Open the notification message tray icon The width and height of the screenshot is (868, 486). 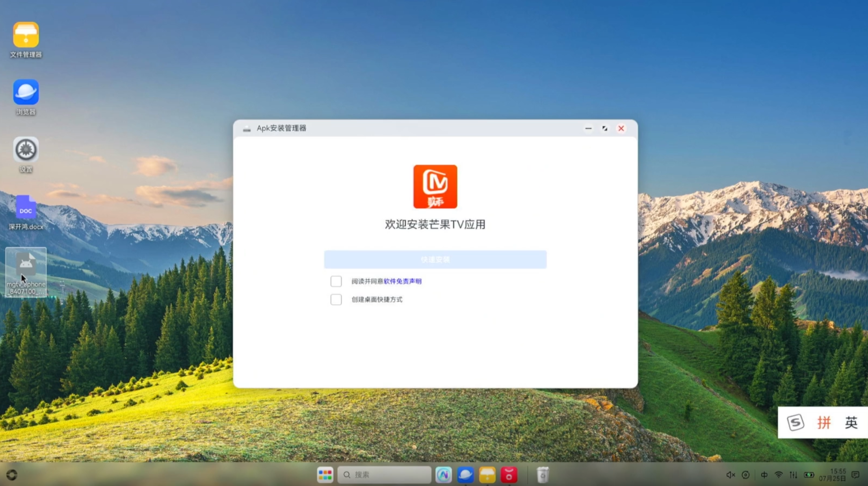855,475
